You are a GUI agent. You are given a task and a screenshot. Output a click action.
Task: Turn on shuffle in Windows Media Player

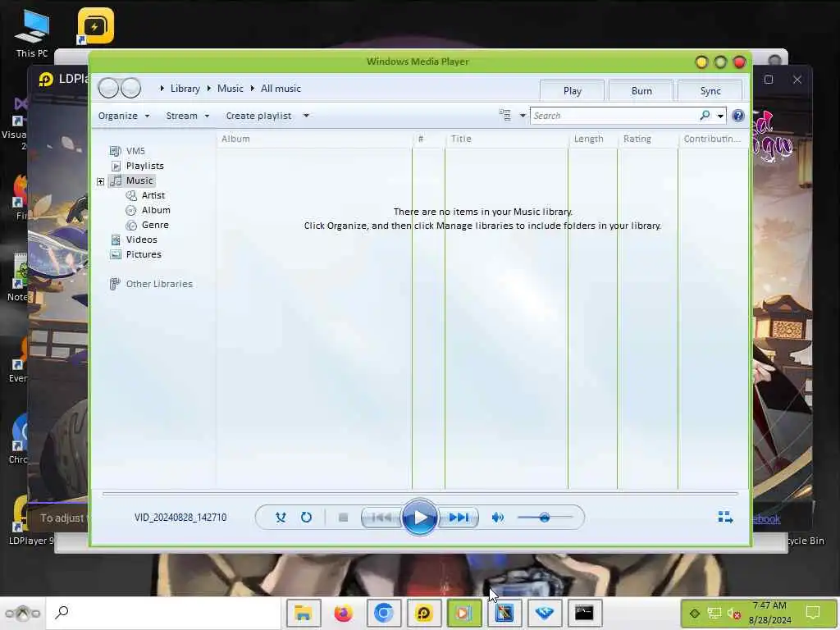[281, 518]
